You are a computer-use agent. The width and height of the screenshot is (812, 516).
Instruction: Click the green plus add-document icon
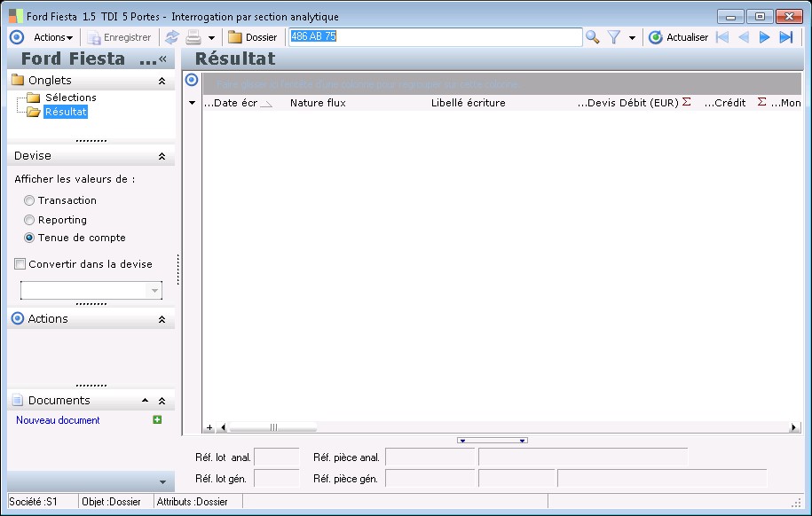tap(157, 419)
